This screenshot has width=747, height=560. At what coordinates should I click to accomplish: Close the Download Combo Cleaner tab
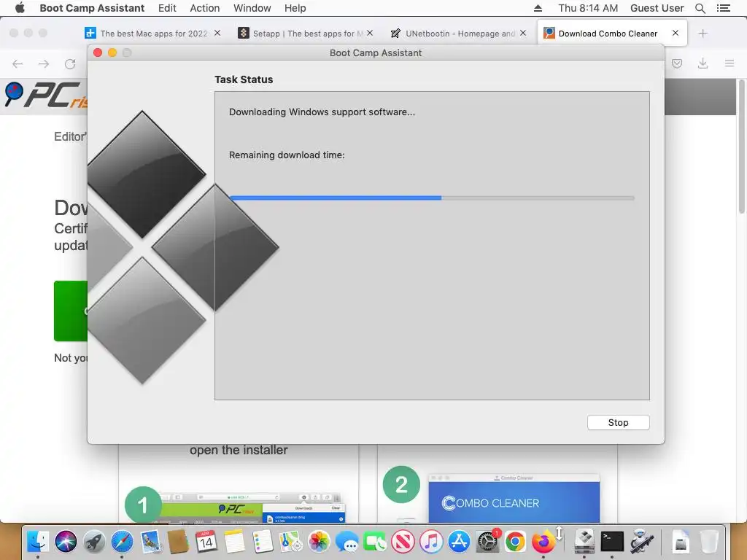click(x=675, y=33)
